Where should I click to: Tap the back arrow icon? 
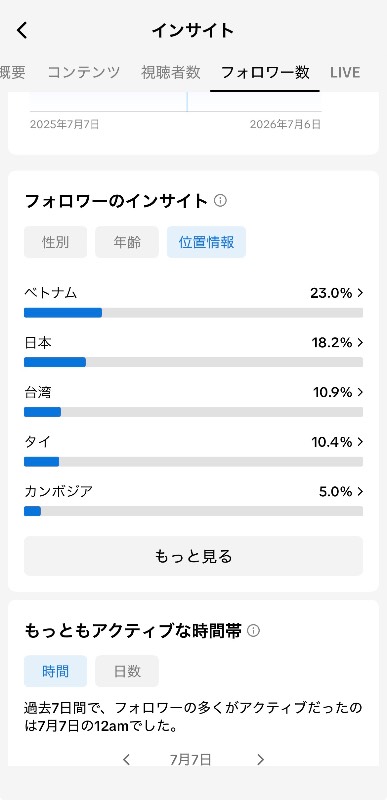pos(22,31)
